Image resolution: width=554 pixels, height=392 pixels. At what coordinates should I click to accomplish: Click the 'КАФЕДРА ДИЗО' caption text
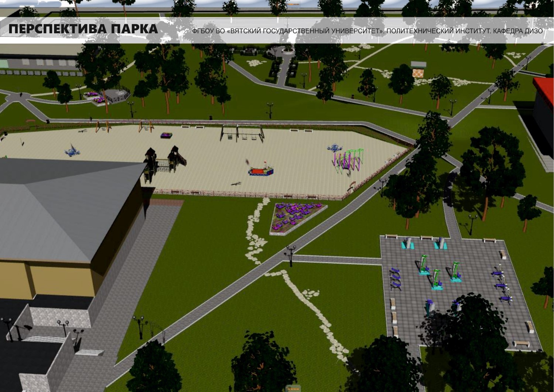517,31
